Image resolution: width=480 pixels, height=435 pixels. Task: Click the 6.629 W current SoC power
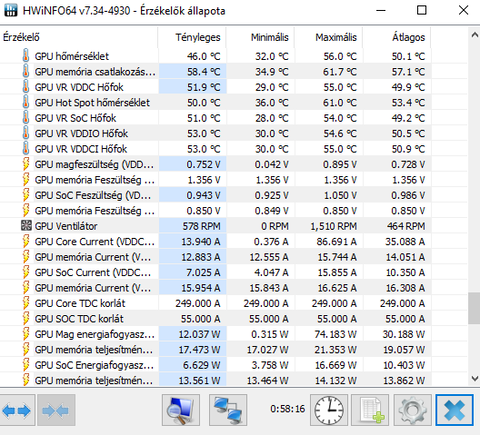click(x=202, y=365)
